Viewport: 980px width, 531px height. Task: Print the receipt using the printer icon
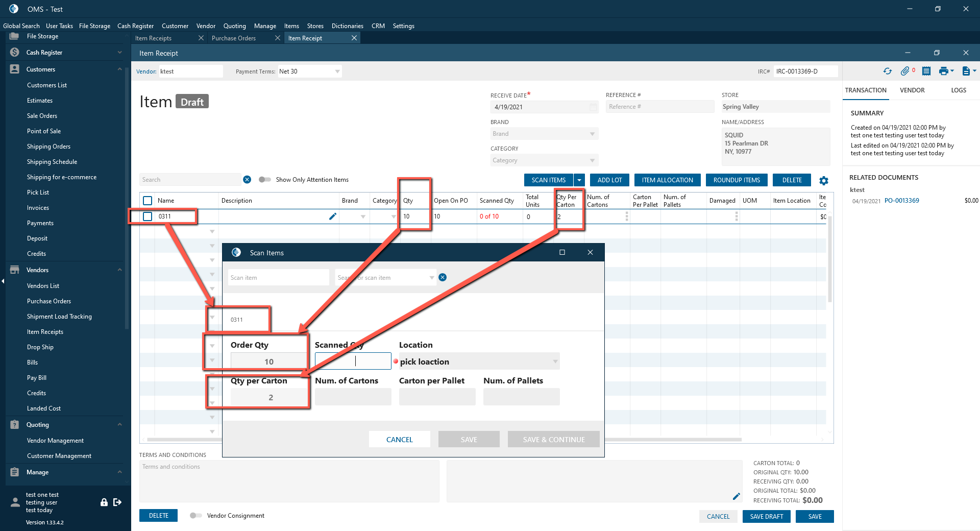point(944,71)
